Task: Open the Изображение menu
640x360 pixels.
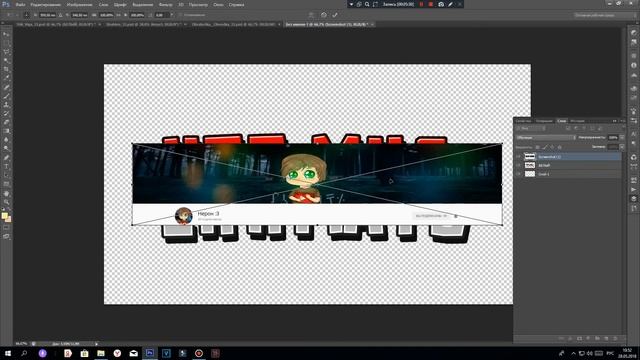Action: tap(80, 4)
